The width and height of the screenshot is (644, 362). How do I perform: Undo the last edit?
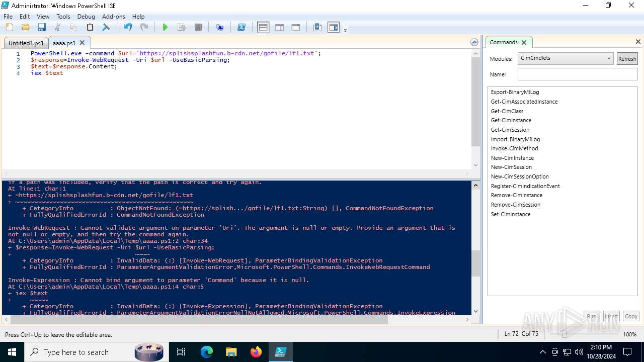[x=128, y=27]
